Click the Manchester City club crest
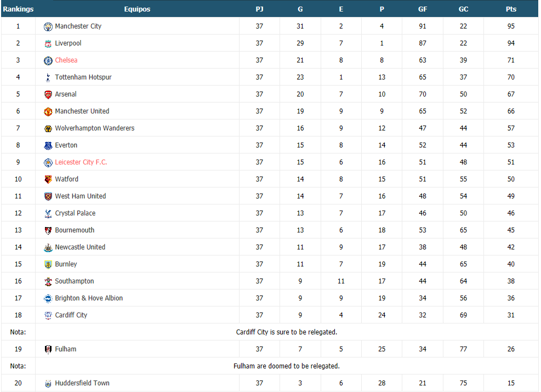 tap(48, 26)
